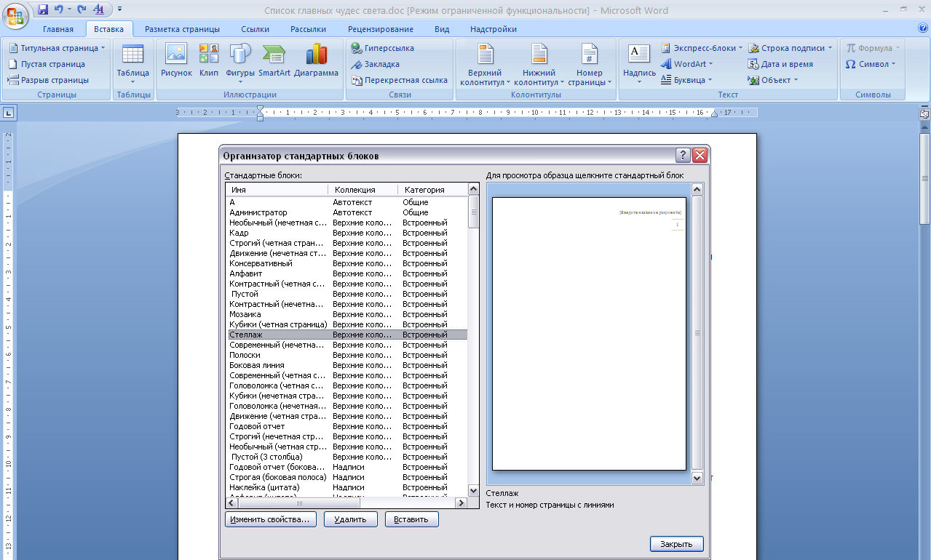
Task: Click the Redo icon in quick access toolbar
Action: [82, 9]
